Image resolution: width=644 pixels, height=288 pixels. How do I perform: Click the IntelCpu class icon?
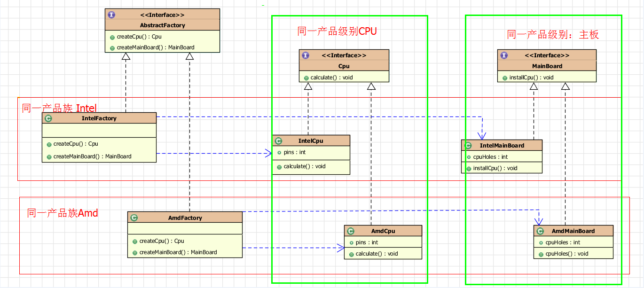tap(278, 141)
